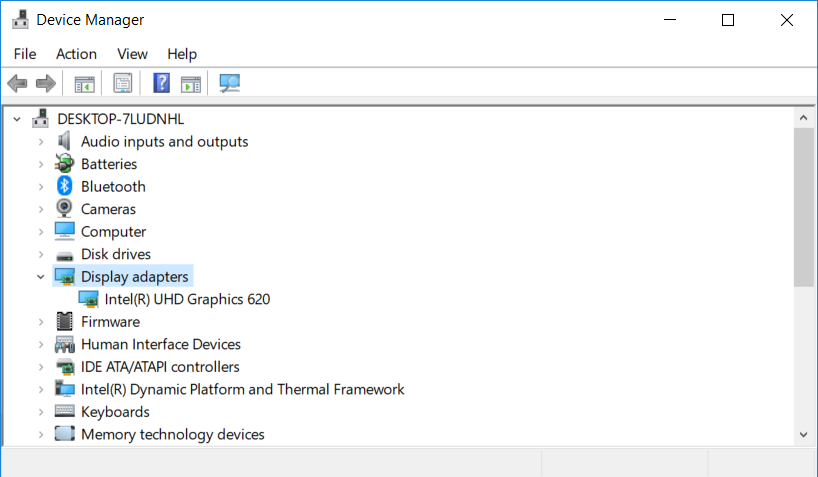818x477 pixels.
Task: Expand the Cameras chevron
Action: pos(41,209)
